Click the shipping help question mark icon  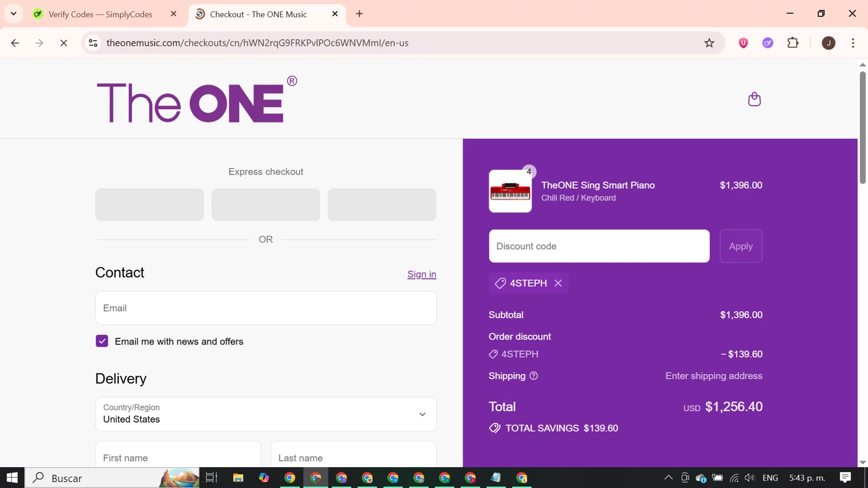tap(534, 376)
